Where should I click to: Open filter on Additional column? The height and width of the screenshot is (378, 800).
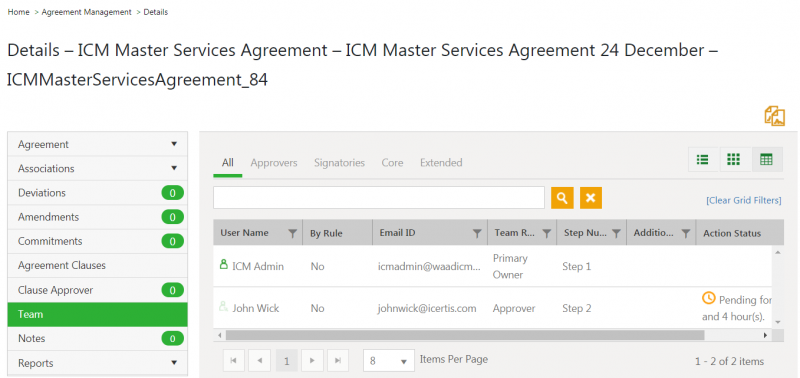point(686,233)
